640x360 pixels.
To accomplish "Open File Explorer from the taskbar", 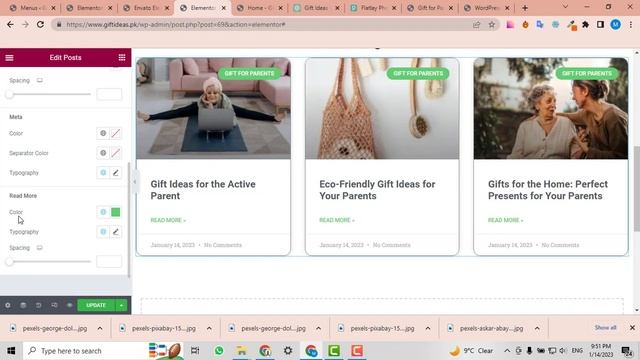I will click(x=242, y=351).
